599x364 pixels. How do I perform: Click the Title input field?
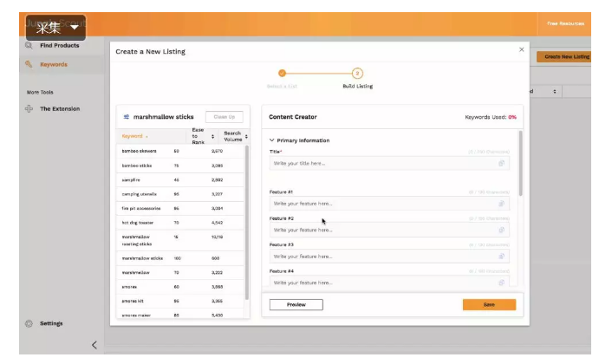pyautogui.click(x=389, y=164)
